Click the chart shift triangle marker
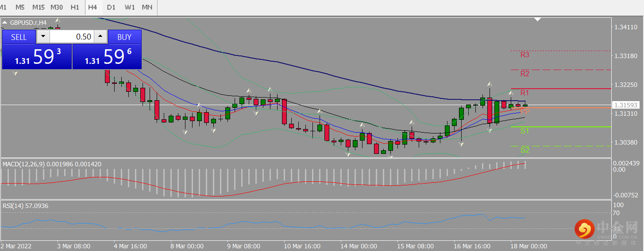This screenshot has width=644, height=251. tap(538, 20)
